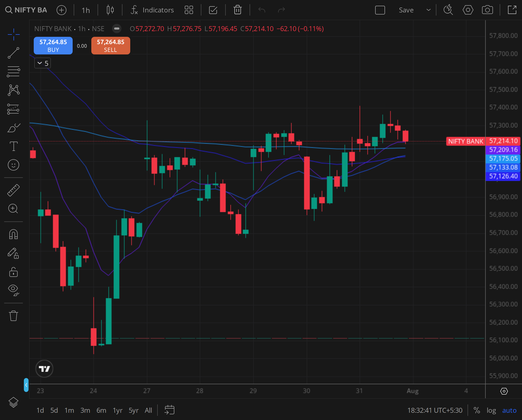The height and width of the screenshot is (420, 522).
Task: Open quick search lightning icon
Action: pos(448,10)
